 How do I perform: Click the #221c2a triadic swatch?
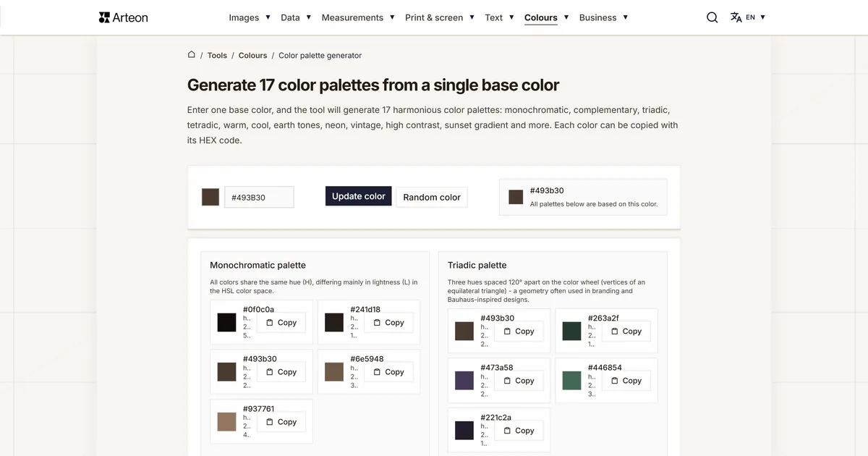(x=464, y=431)
